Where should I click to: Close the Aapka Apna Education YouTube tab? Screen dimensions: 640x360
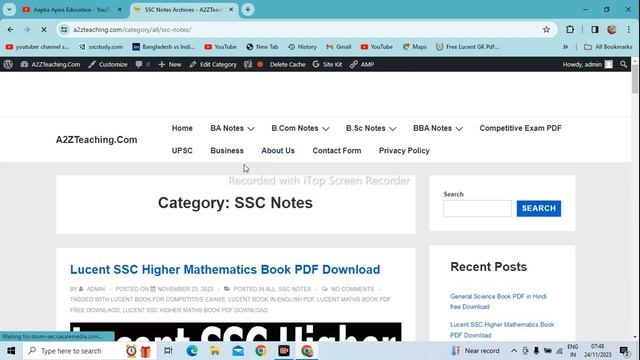(120, 9)
